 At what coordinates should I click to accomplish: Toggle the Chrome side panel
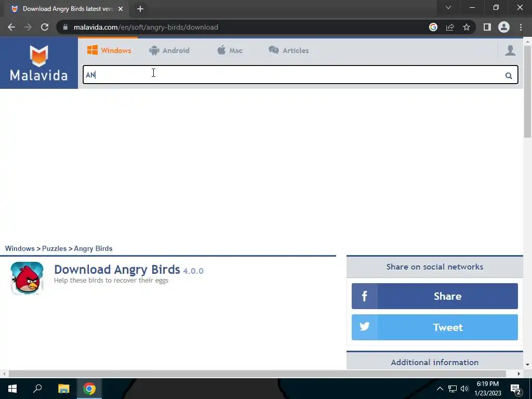click(487, 27)
